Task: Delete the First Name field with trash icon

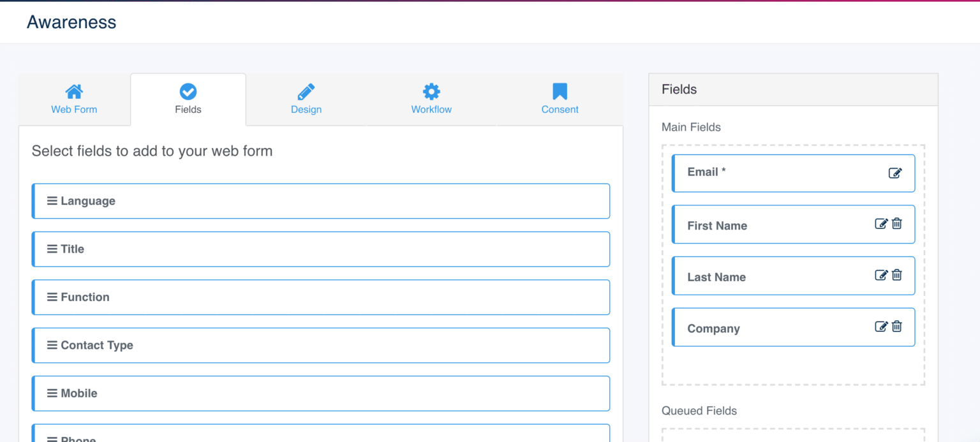Action: [896, 224]
